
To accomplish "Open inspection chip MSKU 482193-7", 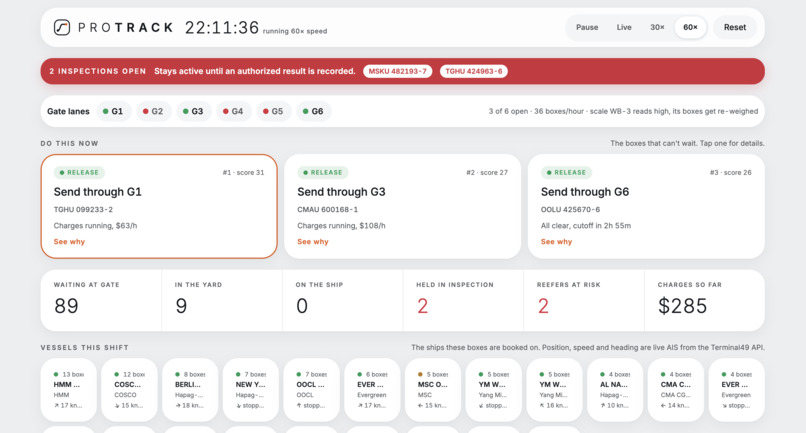I will 397,71.
